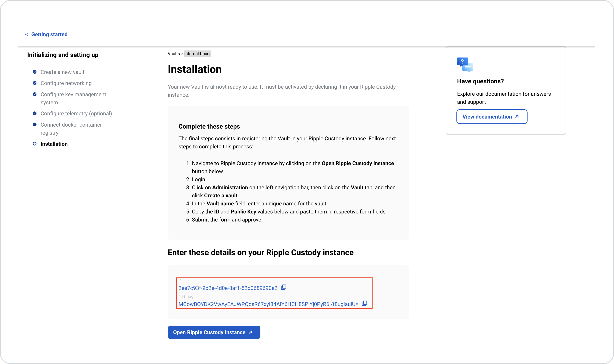Copy the vault ID value

[x=284, y=287]
